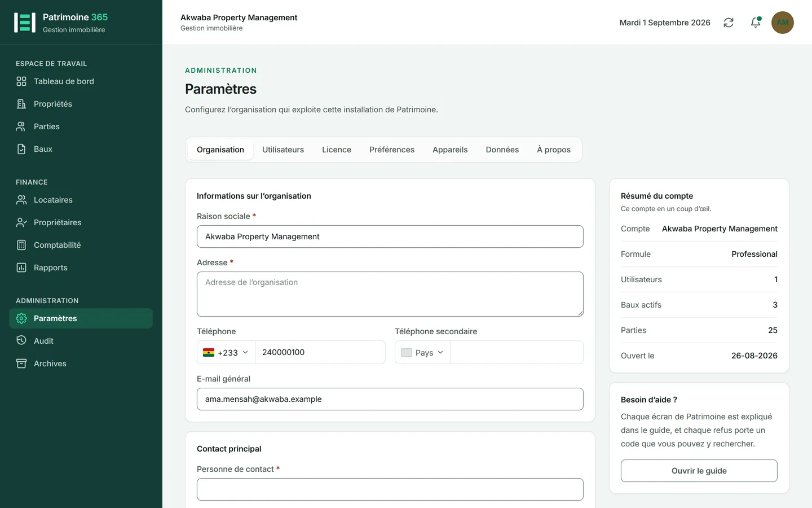Click the Utilisateurs count 1 in summary
This screenshot has height=508, width=812.
coord(776,279)
